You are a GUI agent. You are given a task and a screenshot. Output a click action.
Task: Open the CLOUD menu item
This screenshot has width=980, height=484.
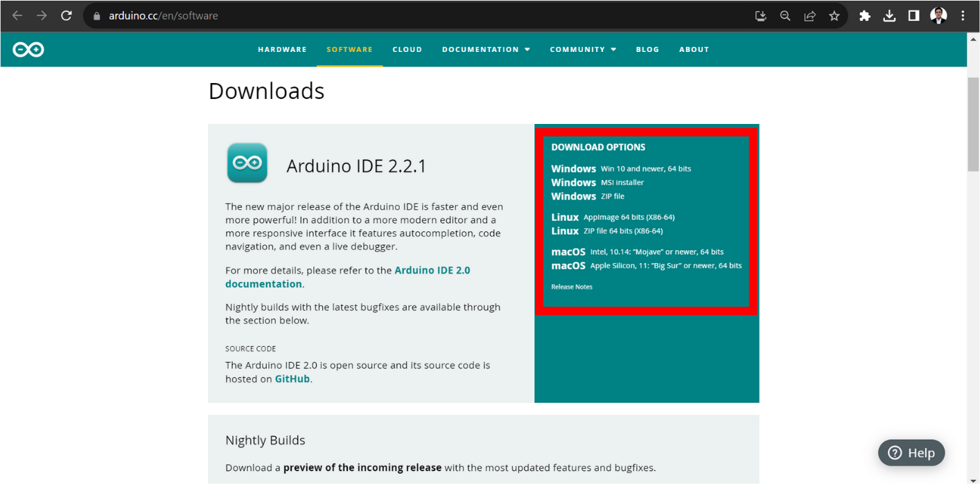coord(407,49)
